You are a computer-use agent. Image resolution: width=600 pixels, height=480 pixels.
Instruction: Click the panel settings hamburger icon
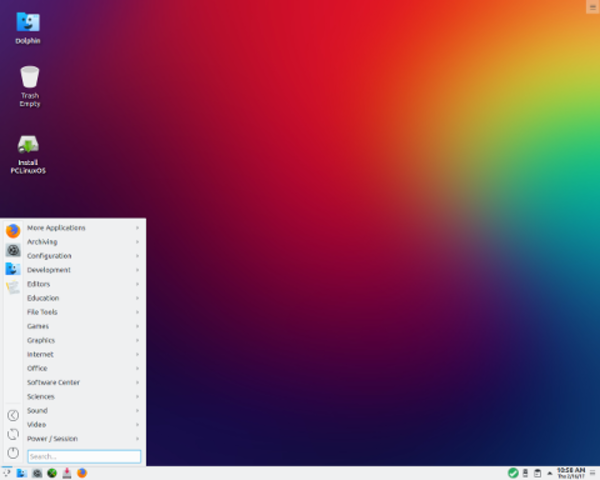pyautogui.click(x=593, y=473)
